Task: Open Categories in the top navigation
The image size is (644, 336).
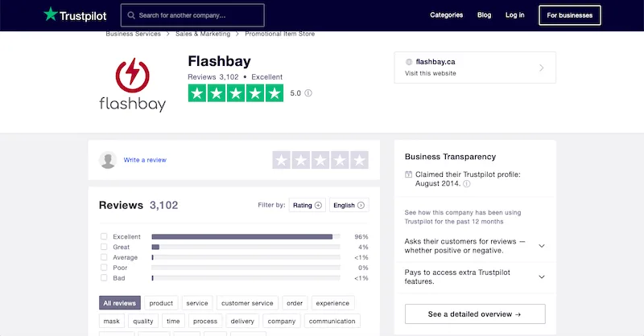Action: pyautogui.click(x=447, y=15)
